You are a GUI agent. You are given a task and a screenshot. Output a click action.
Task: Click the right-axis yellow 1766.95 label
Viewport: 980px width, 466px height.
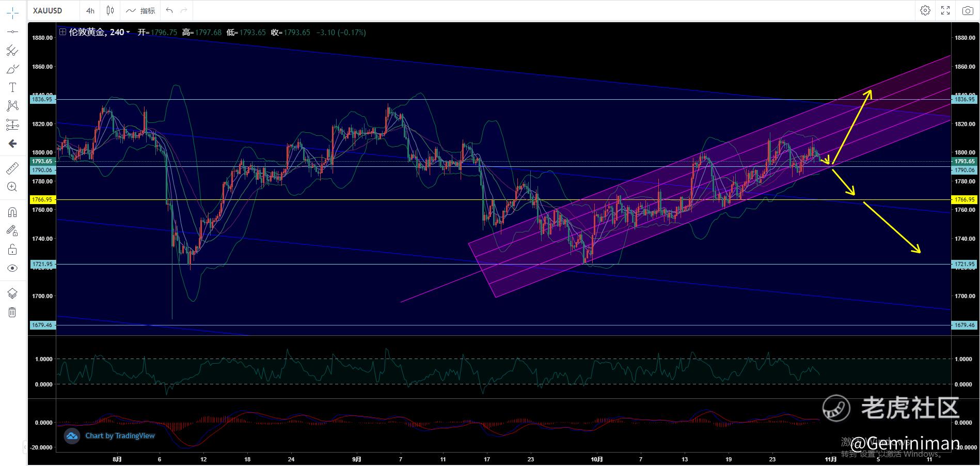point(964,199)
